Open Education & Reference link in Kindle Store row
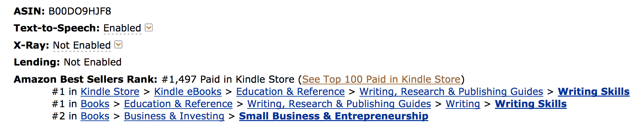The height and width of the screenshot is (131, 644). [291, 92]
